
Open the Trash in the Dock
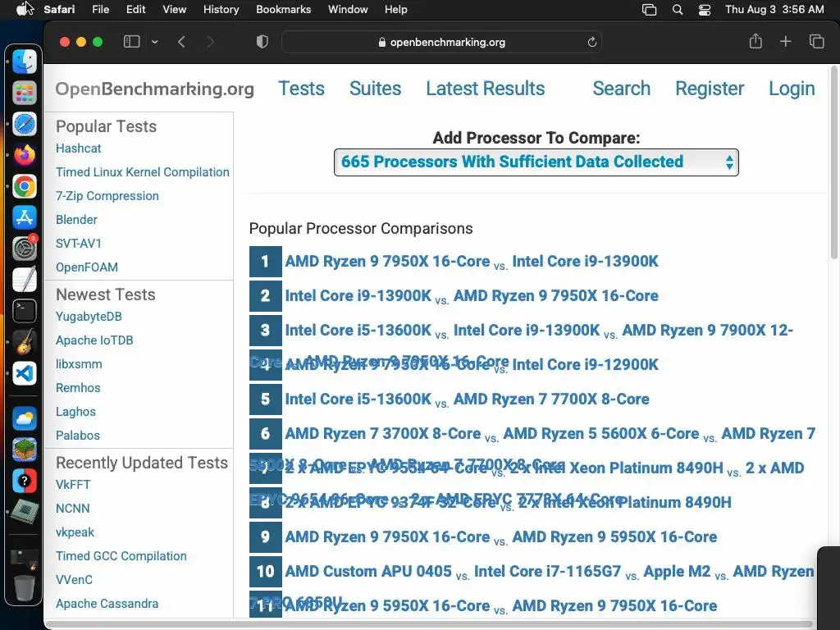pyautogui.click(x=24, y=587)
